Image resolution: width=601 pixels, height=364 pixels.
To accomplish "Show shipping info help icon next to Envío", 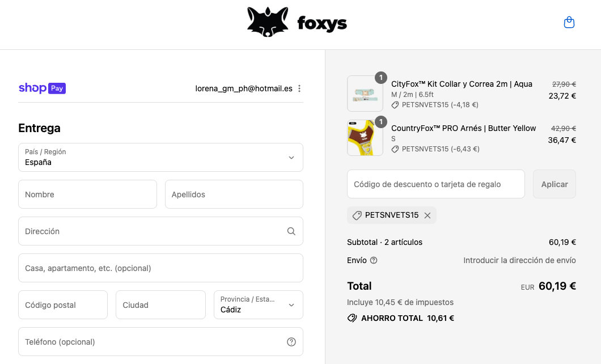I will (x=374, y=260).
